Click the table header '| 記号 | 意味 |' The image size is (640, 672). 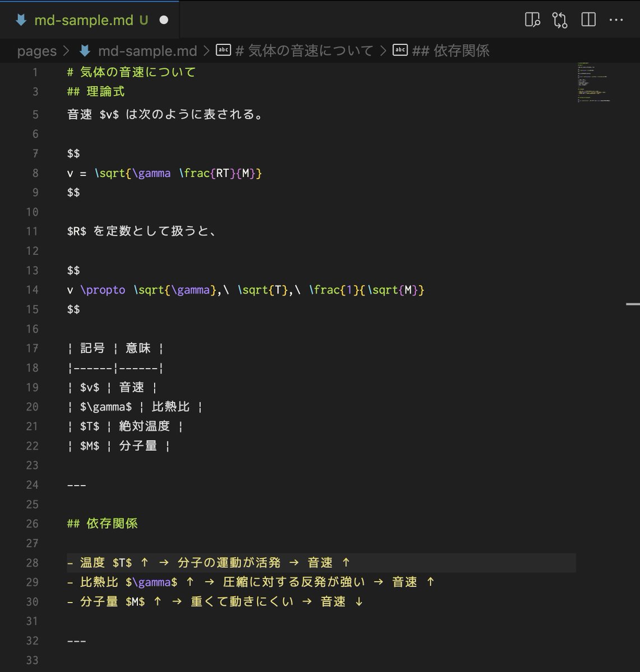(x=115, y=348)
